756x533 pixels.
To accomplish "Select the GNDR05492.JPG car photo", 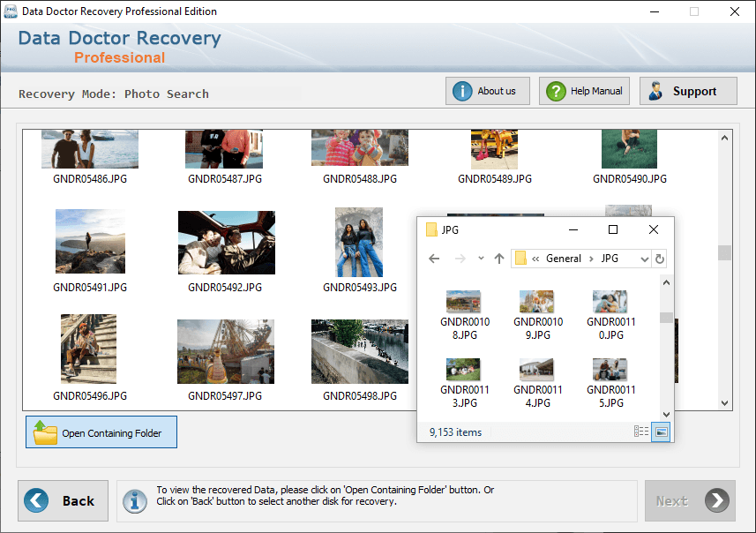I will click(227, 242).
